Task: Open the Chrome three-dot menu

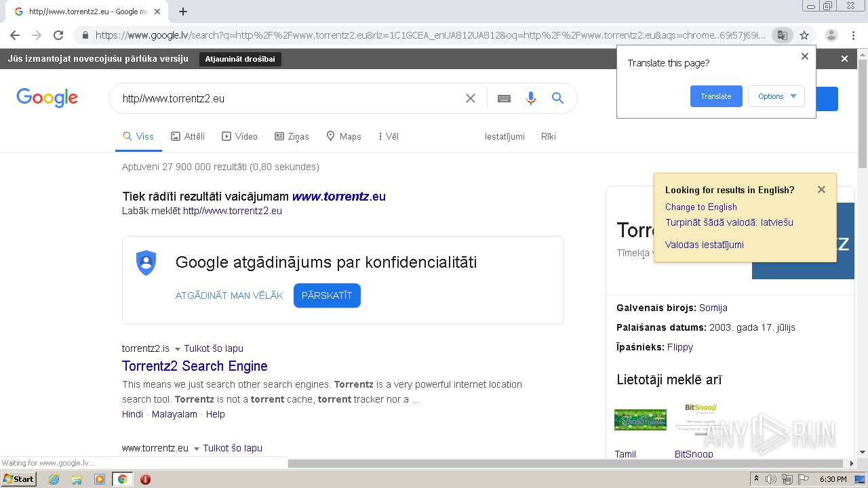Action: [853, 35]
